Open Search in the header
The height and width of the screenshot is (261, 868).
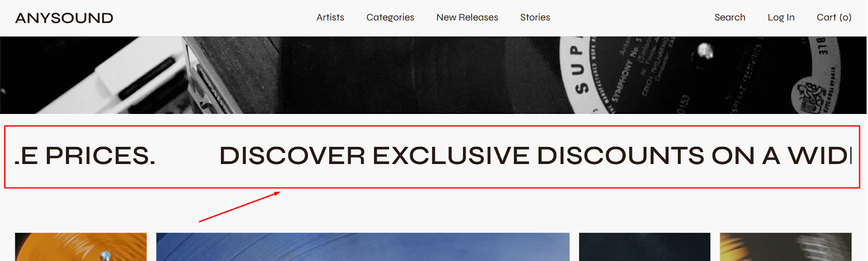click(x=730, y=17)
